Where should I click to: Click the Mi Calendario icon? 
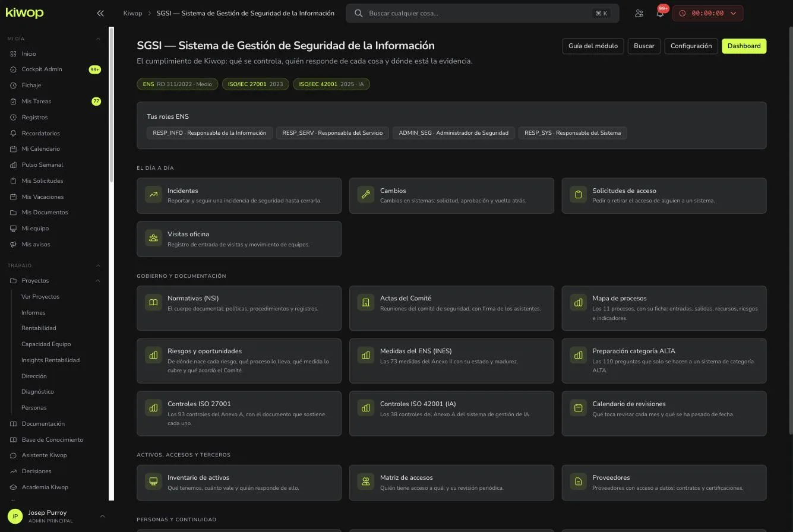13,149
